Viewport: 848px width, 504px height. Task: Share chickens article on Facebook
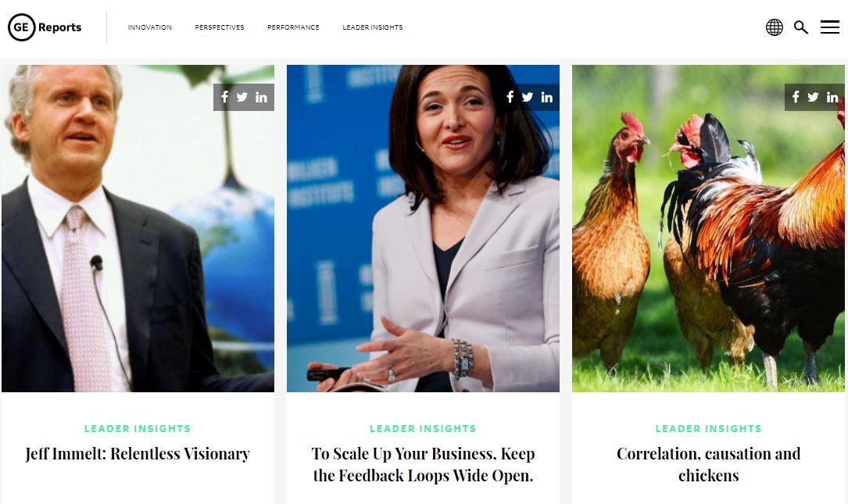[796, 97]
